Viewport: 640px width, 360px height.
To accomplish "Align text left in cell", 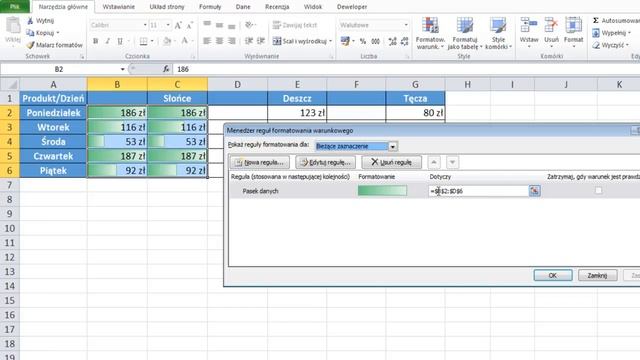I will pyautogui.click(x=207, y=41).
